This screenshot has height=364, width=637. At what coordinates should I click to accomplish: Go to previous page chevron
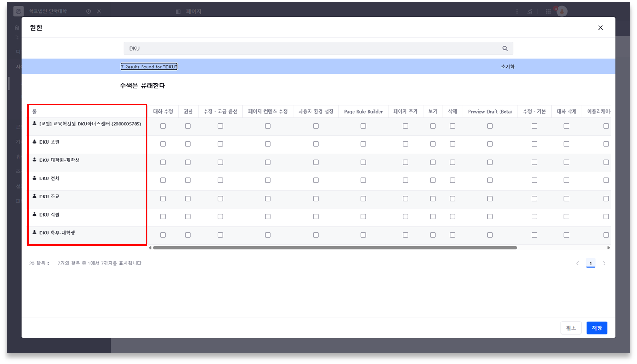coord(577,263)
